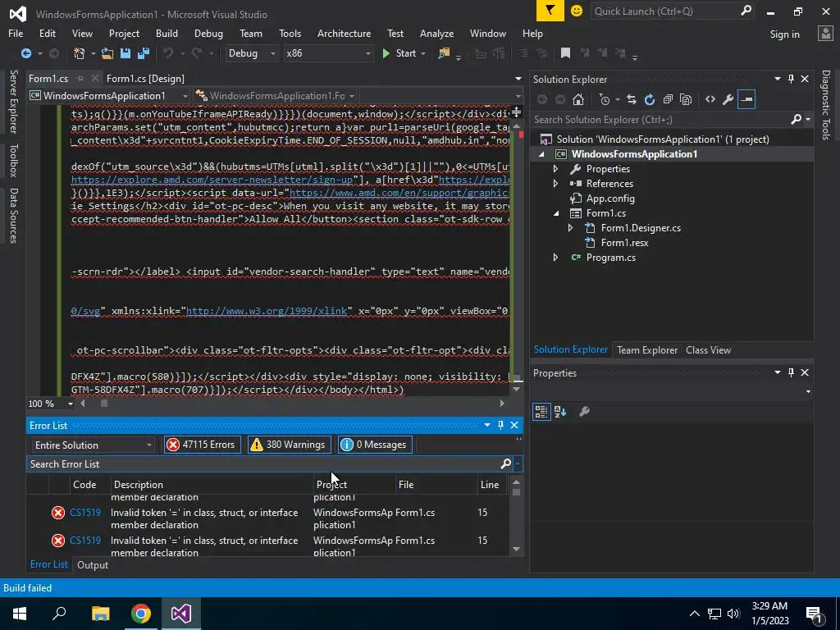Click the Undo toolbar icon
This screenshot has height=630, width=840.
pos(168,53)
